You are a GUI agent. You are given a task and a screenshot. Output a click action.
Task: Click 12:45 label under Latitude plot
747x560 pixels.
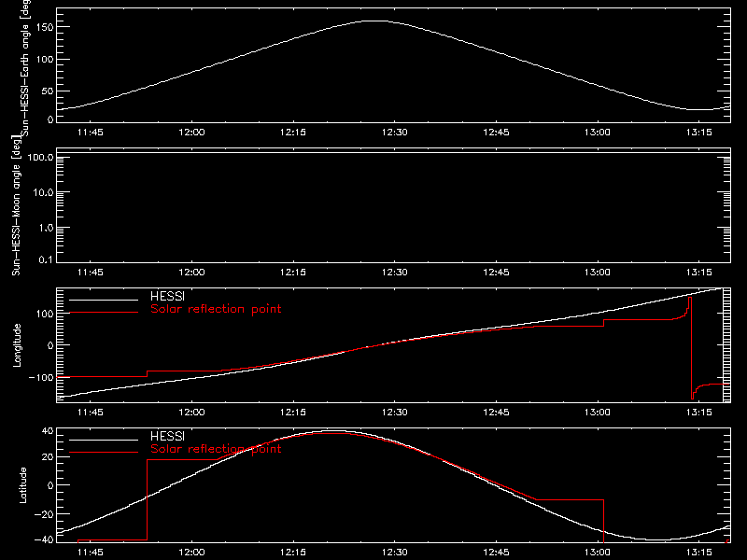point(496,552)
